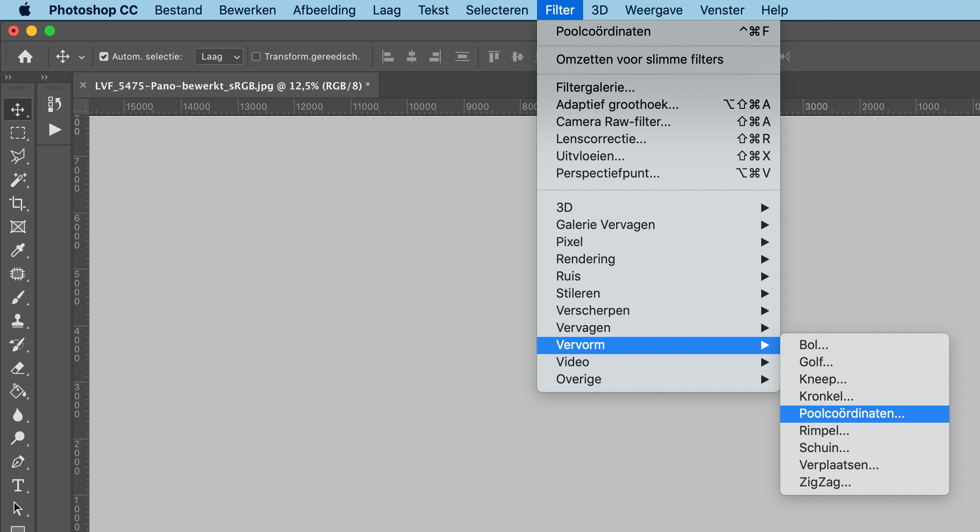Select the Crop tool
This screenshot has width=980, height=532.
point(18,203)
